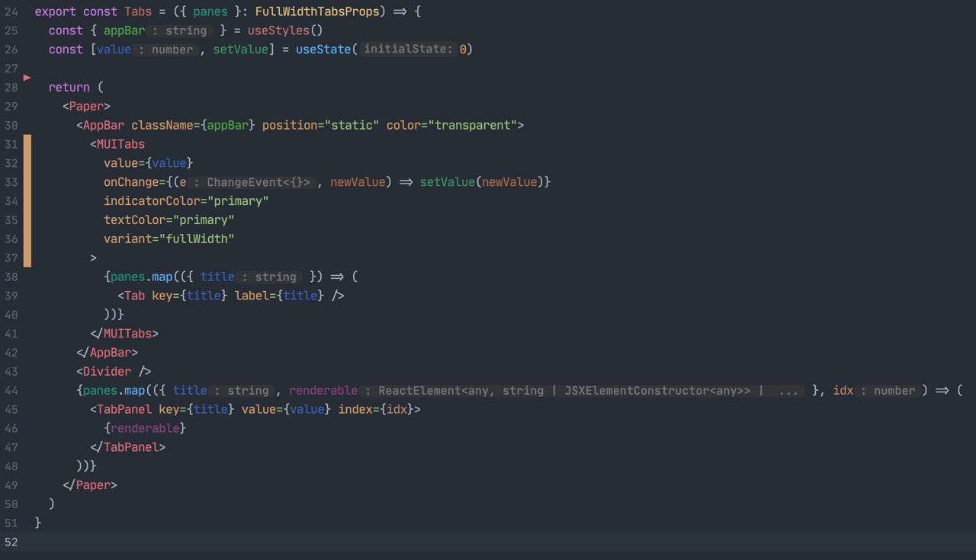Click the opening "<Paper>" tag on line 29
Image resolution: width=976 pixels, height=560 pixels.
[x=86, y=107]
